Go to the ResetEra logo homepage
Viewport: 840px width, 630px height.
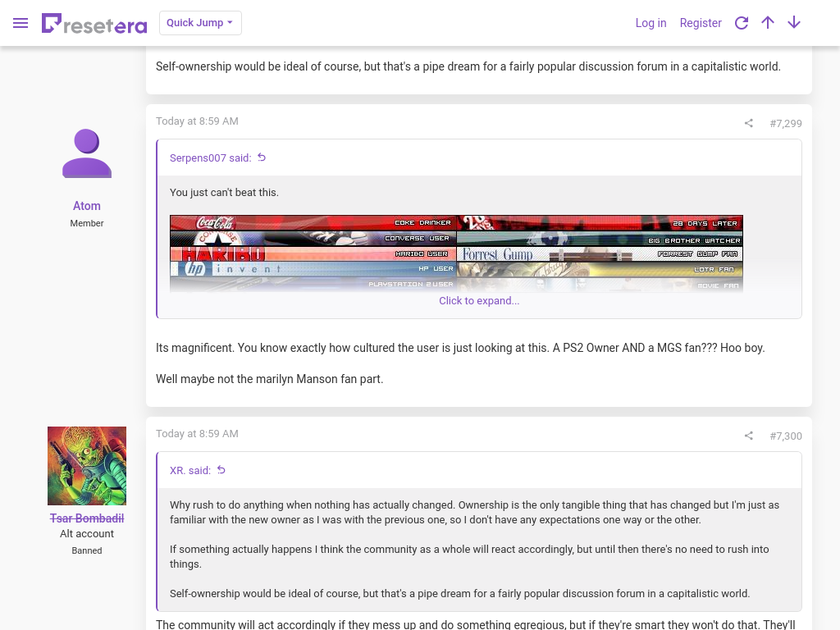click(x=94, y=23)
